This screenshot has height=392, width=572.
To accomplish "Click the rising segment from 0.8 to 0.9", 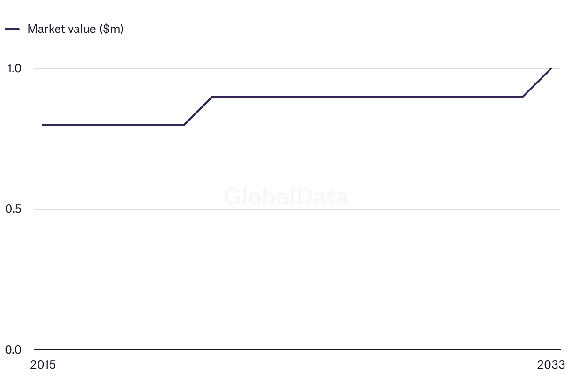I will tap(198, 111).
